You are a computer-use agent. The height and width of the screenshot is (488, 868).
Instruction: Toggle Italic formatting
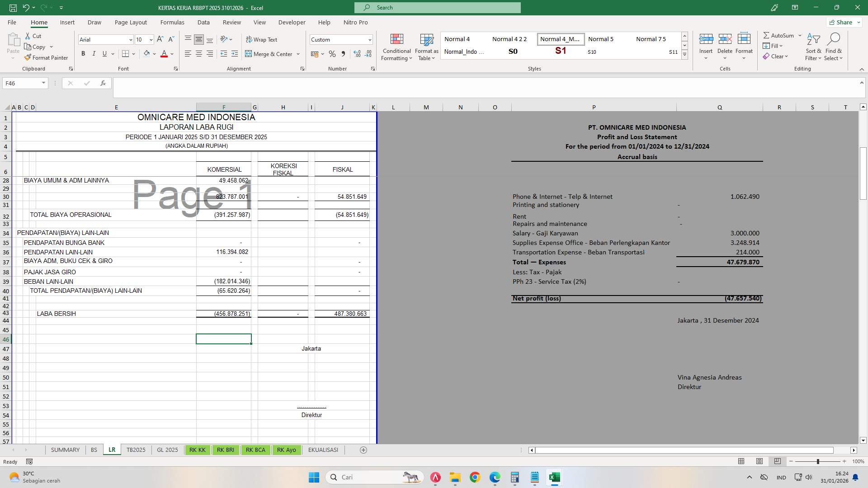point(94,53)
